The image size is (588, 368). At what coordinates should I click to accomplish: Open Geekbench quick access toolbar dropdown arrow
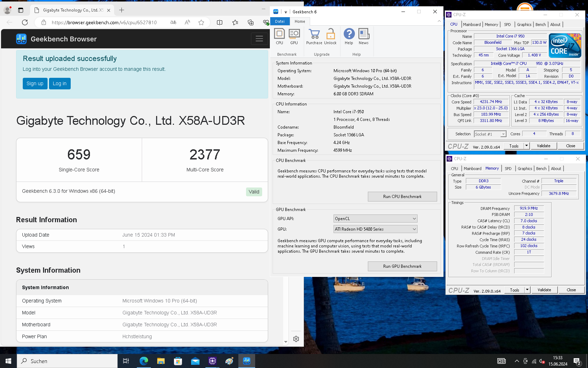[x=286, y=12]
